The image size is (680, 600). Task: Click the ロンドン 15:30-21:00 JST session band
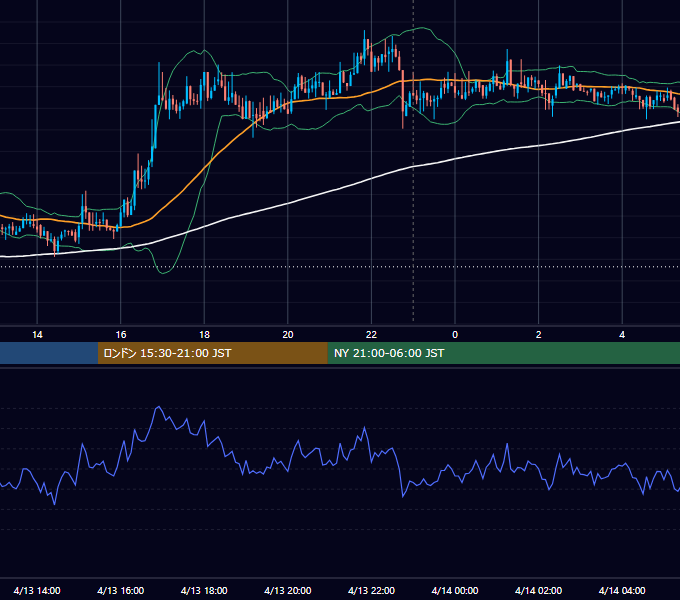[x=212, y=353]
